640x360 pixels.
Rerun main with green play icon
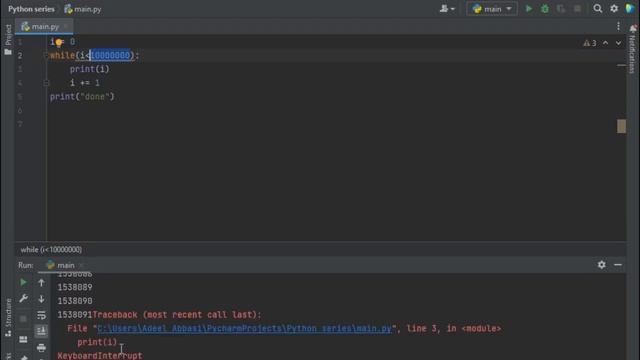(x=23, y=282)
